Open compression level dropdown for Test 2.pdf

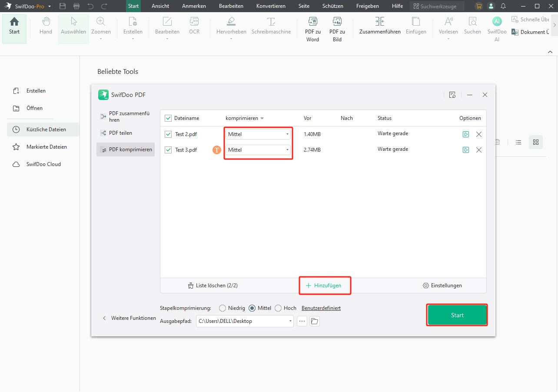point(258,134)
